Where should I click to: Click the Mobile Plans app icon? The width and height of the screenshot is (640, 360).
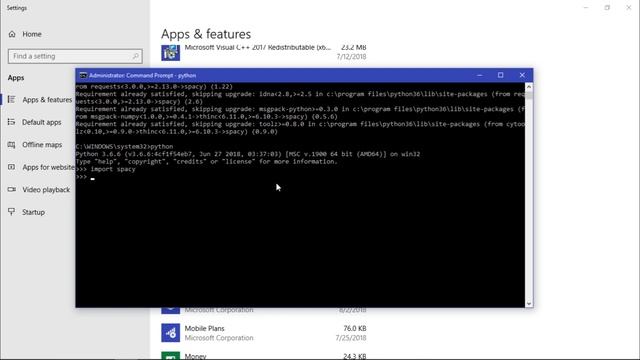(x=171, y=333)
